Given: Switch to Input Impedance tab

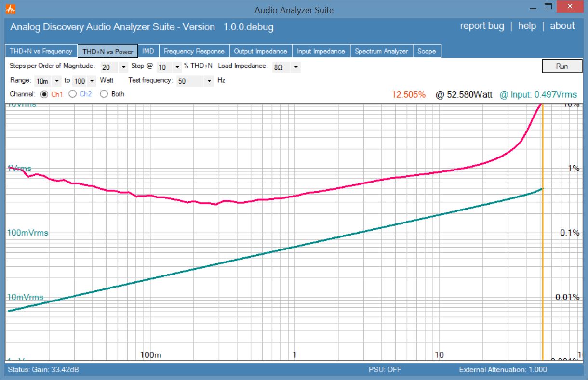Looking at the screenshot, I should [x=321, y=51].
